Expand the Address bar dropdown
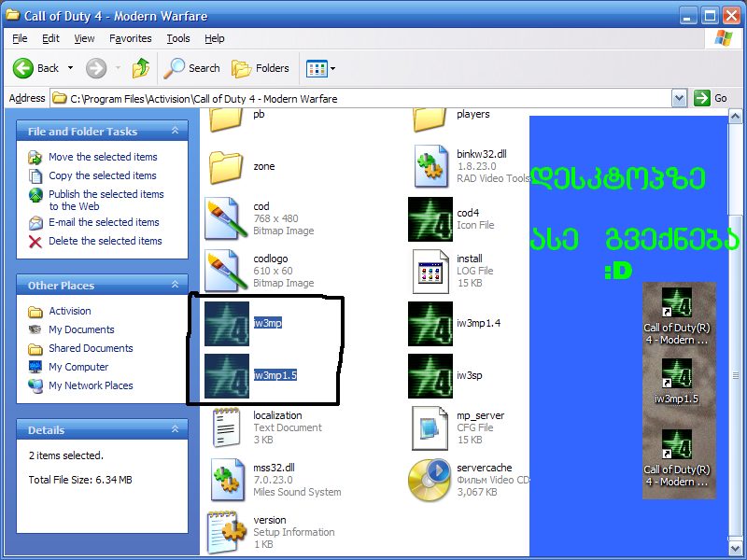Viewport: 747px width, 560px height. pyautogui.click(x=679, y=99)
